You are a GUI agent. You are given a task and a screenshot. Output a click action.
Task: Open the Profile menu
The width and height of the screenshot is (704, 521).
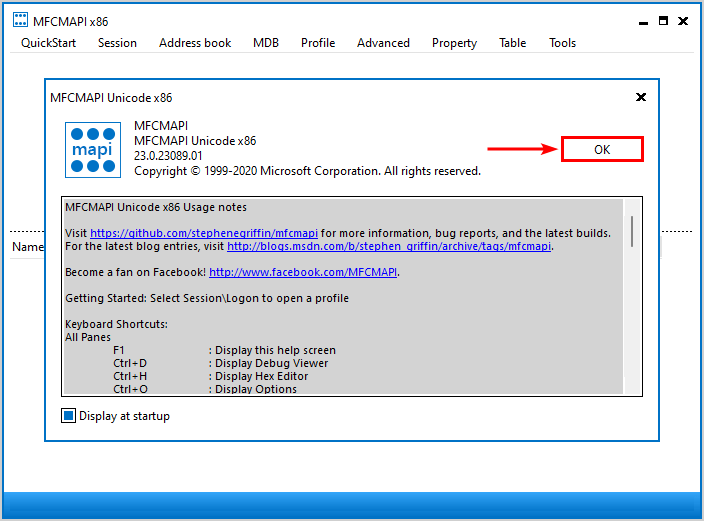tap(318, 43)
